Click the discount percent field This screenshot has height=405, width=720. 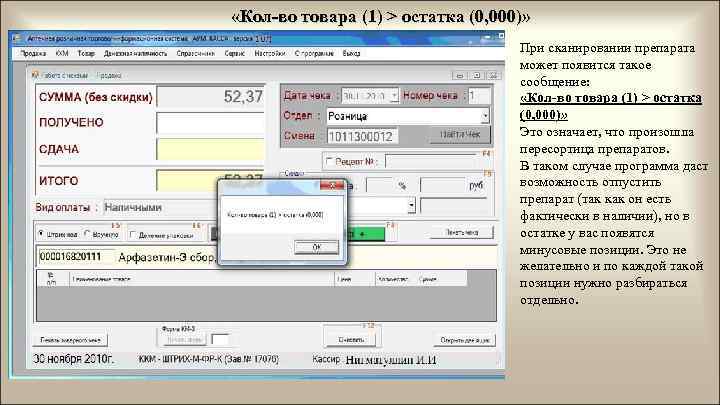[379, 186]
